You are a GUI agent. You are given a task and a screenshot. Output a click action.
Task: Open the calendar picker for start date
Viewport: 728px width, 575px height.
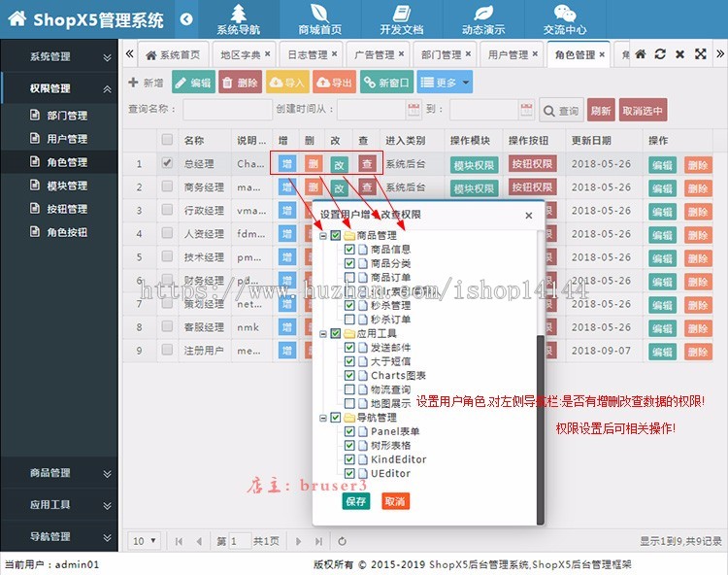point(414,110)
